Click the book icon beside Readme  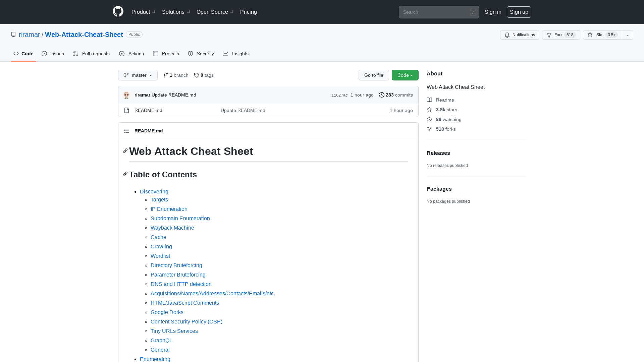(x=429, y=100)
